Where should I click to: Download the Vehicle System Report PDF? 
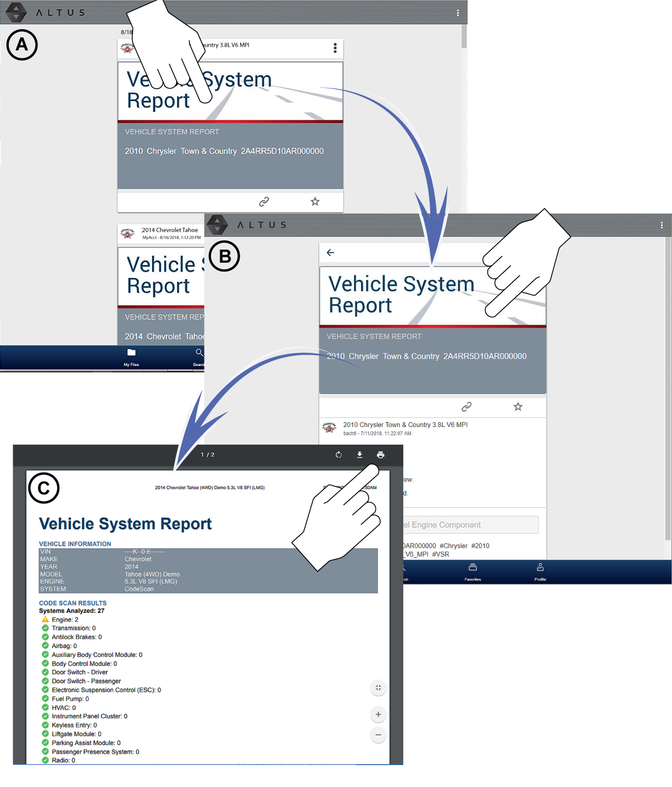[x=359, y=455]
